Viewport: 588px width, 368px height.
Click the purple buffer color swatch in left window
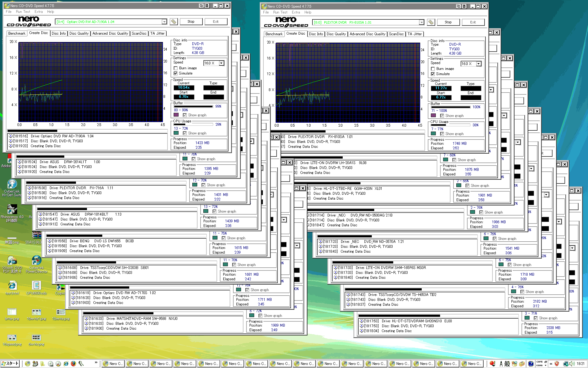tap(176, 115)
